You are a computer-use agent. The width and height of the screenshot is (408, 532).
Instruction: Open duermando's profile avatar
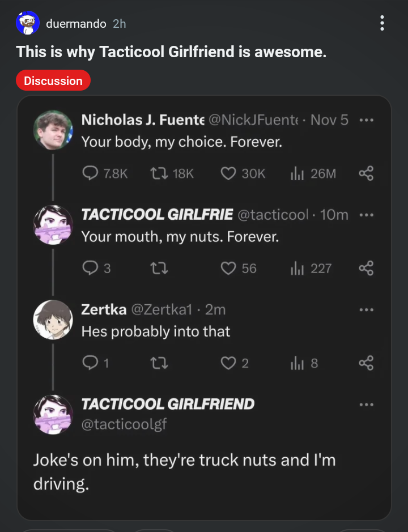[28, 23]
